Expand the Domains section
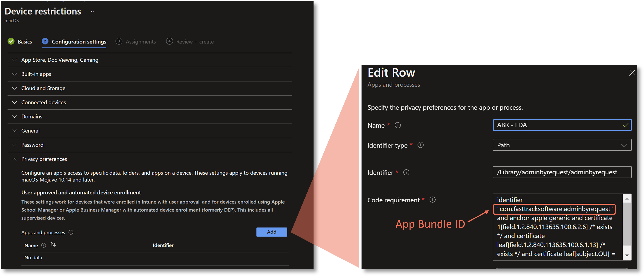This screenshot has width=644, height=276. coord(150,117)
